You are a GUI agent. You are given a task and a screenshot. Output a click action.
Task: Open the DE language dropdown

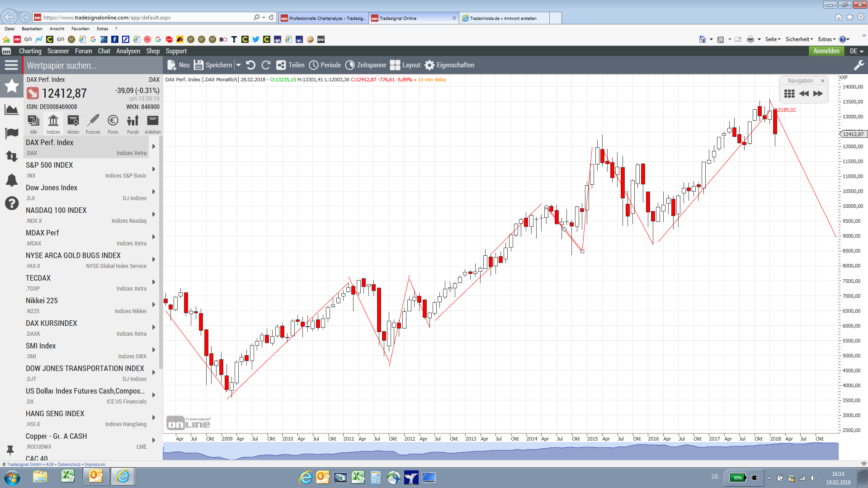(857, 51)
